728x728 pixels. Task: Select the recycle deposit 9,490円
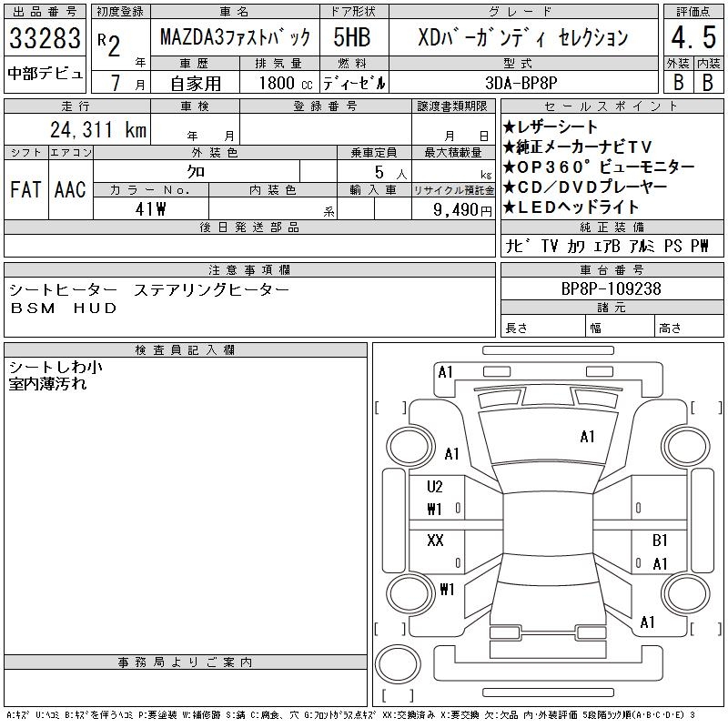coord(462,210)
